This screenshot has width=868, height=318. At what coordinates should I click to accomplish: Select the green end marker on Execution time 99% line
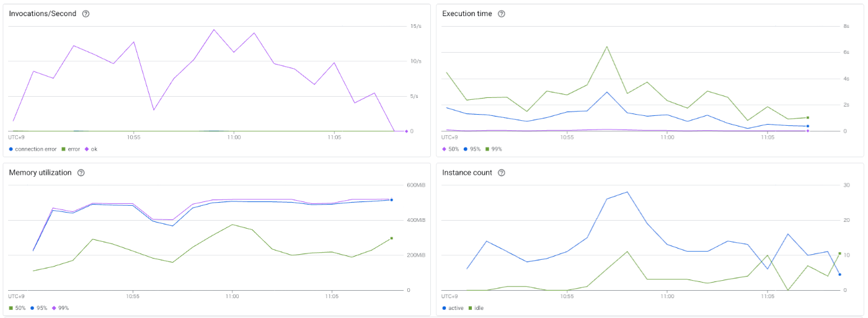click(808, 117)
